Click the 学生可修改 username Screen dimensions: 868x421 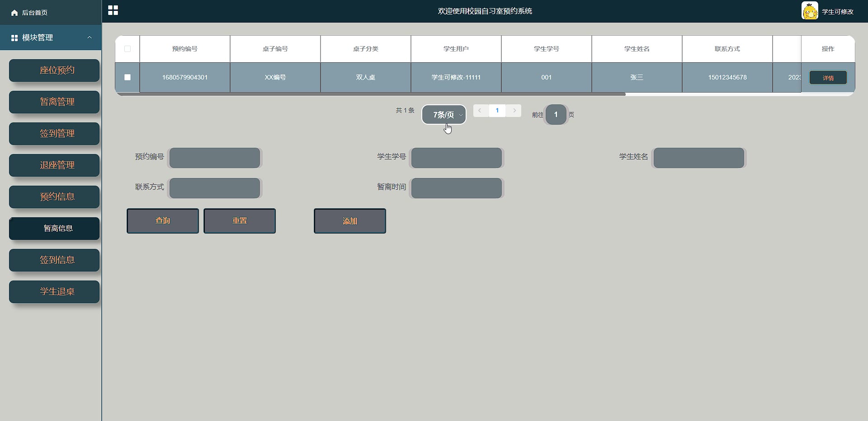(x=838, y=12)
